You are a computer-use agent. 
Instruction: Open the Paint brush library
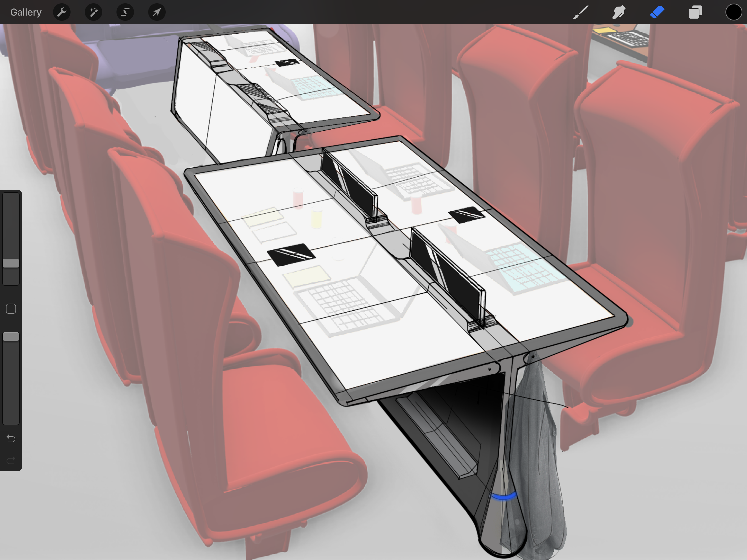click(580, 12)
